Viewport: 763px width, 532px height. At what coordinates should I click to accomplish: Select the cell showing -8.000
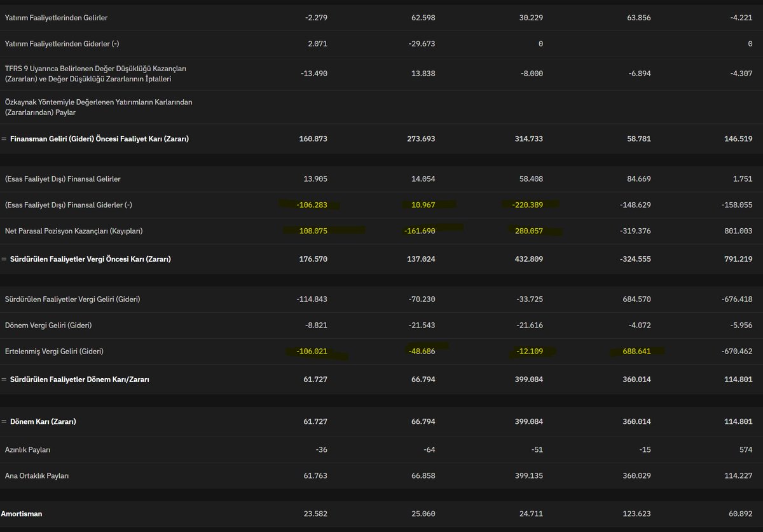pyautogui.click(x=531, y=74)
